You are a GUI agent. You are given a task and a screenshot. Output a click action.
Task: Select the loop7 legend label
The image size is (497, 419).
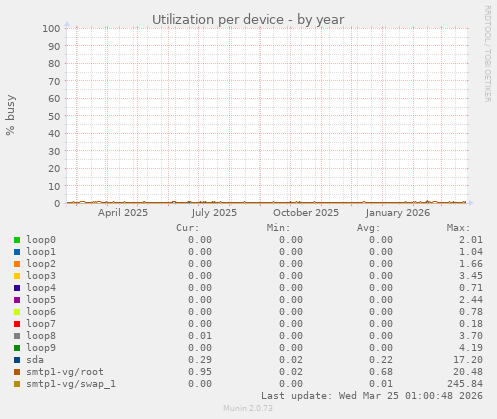click(41, 324)
